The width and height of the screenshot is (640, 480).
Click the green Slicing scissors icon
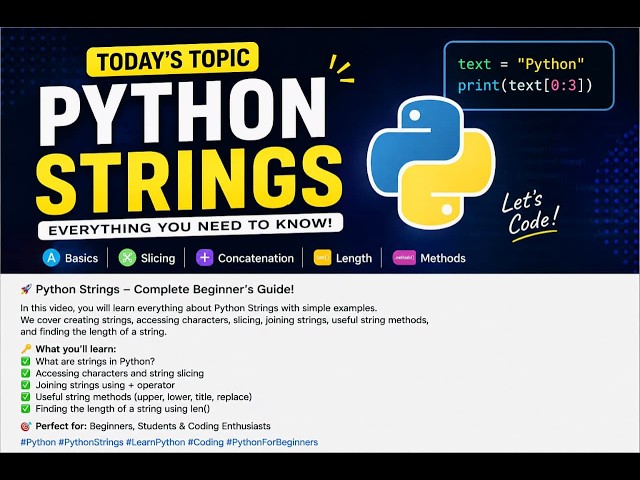pyautogui.click(x=127, y=258)
